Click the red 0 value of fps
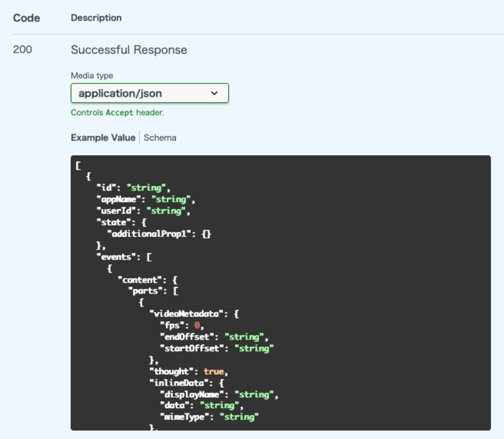This screenshot has height=439, width=504. point(197,325)
